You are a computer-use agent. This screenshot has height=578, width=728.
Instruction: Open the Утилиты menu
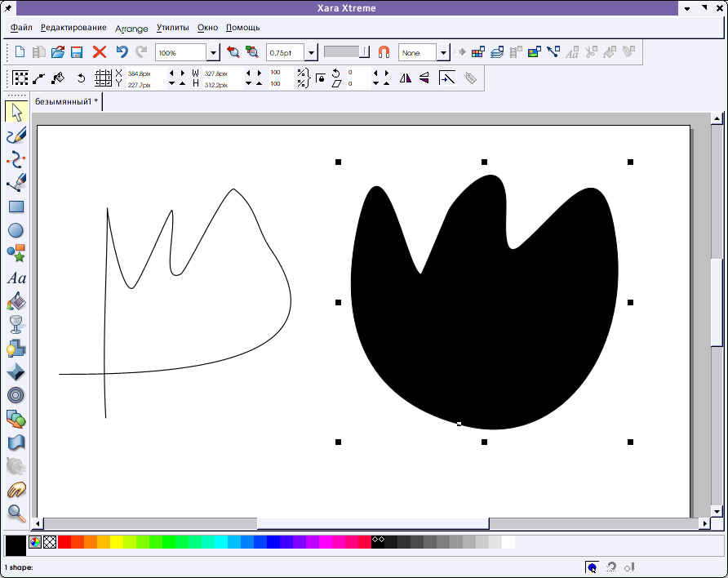(172, 28)
